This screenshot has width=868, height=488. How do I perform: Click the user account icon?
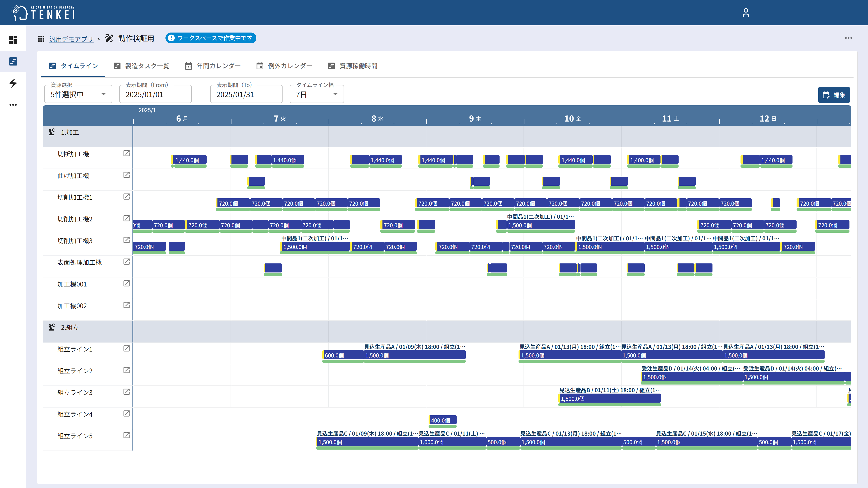(746, 13)
